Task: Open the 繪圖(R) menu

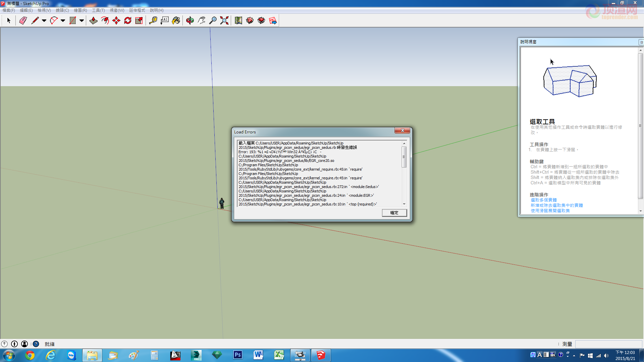Action: pos(80,10)
